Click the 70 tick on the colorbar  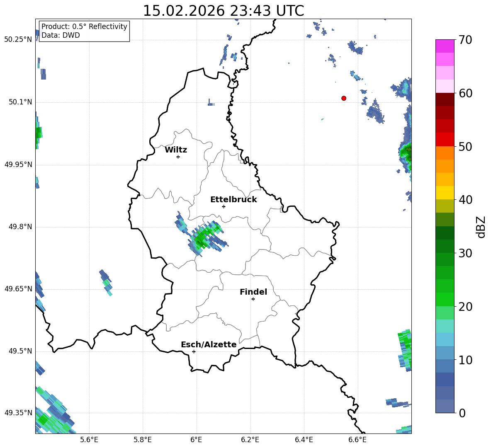[465, 40]
